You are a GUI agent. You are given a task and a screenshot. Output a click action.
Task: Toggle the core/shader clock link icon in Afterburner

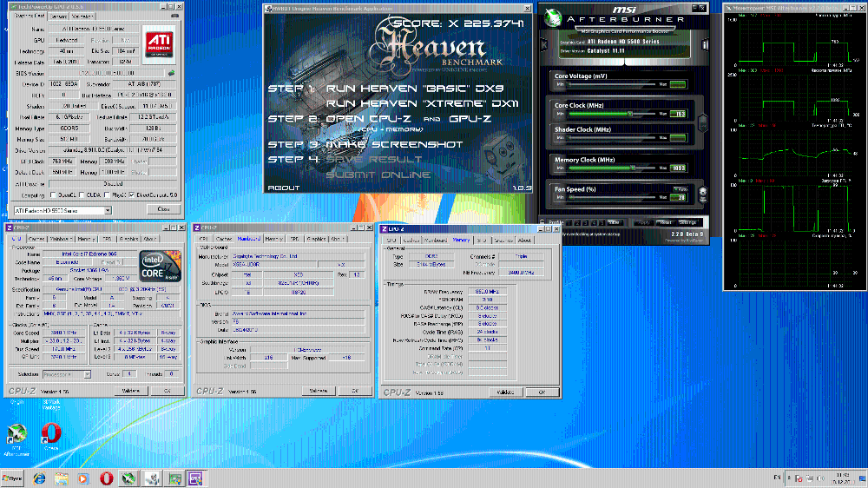point(703,122)
